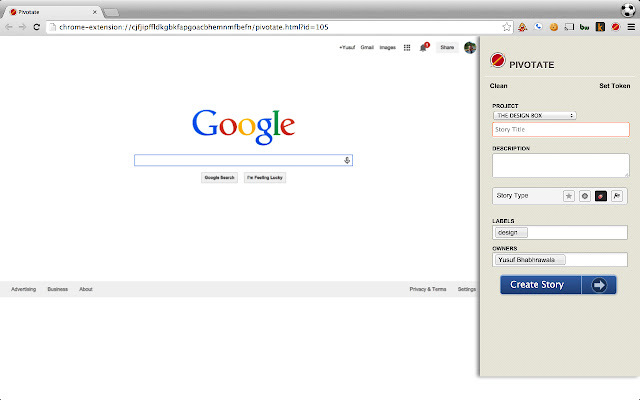
Task: Open a new tab button
Action: pyautogui.click(x=111, y=13)
